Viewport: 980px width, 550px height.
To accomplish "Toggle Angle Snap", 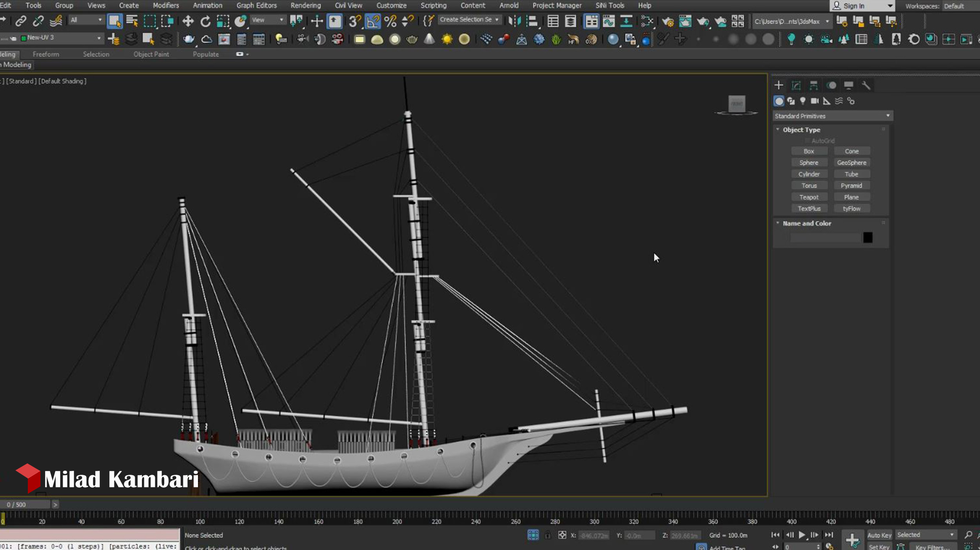I will click(x=373, y=21).
